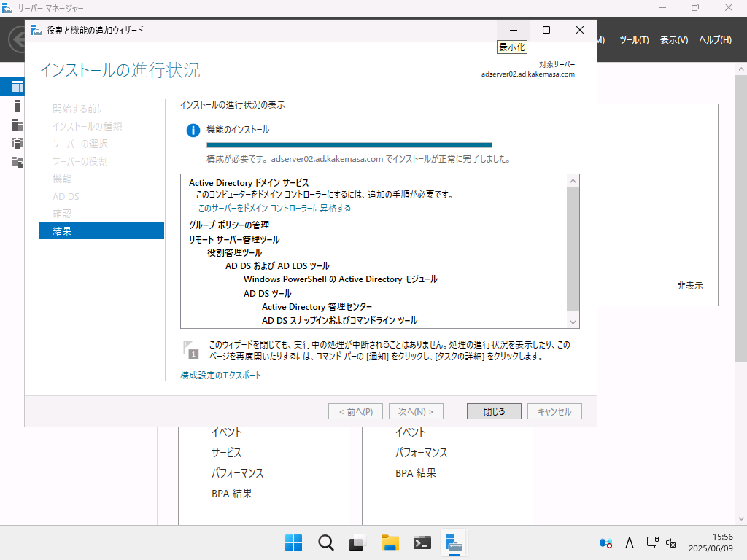This screenshot has width=747, height=560.
Task: Maximize the wizard window
Action: (546, 30)
